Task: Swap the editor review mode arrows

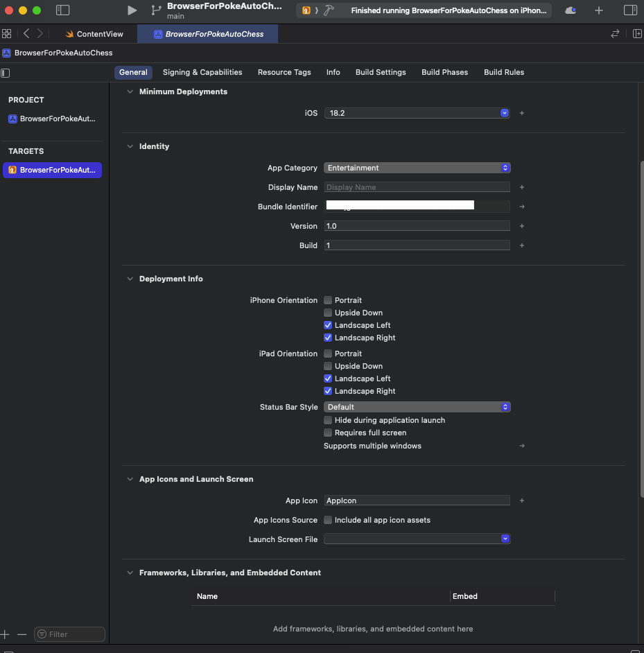Action: pyautogui.click(x=615, y=34)
